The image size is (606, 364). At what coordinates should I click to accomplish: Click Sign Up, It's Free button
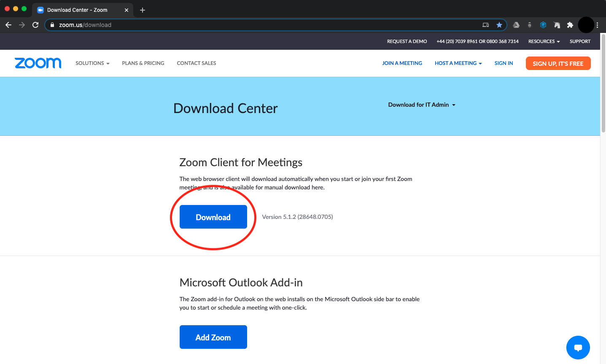tap(558, 63)
